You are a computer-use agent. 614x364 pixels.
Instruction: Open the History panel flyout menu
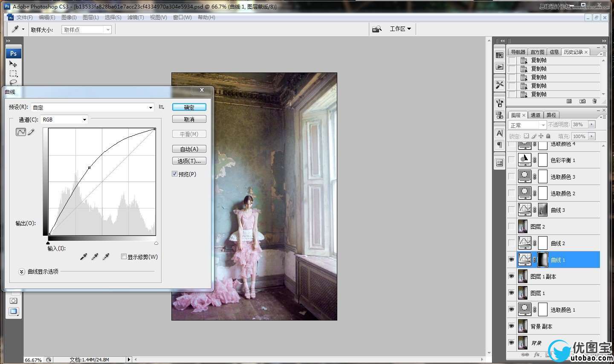(602, 54)
